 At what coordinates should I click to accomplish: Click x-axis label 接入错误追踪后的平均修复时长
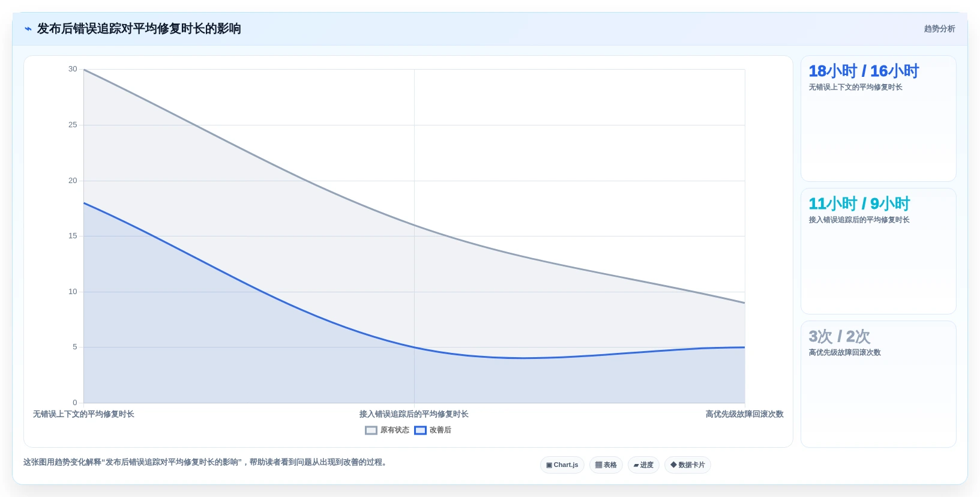tap(414, 414)
